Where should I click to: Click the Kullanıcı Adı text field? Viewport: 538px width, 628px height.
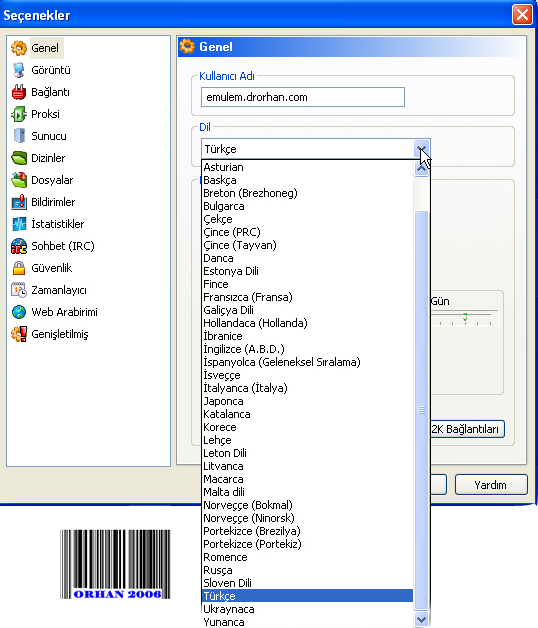tap(303, 97)
